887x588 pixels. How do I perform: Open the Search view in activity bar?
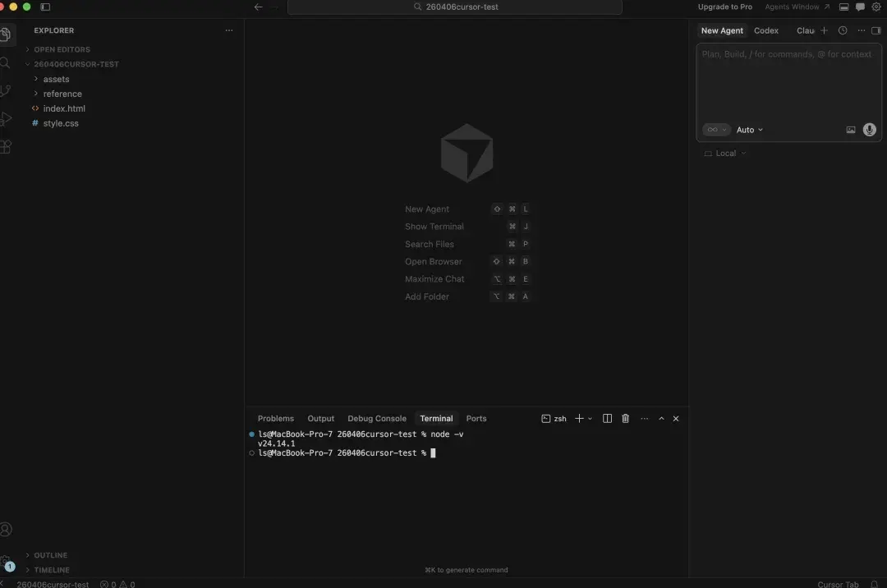pyautogui.click(x=6, y=63)
